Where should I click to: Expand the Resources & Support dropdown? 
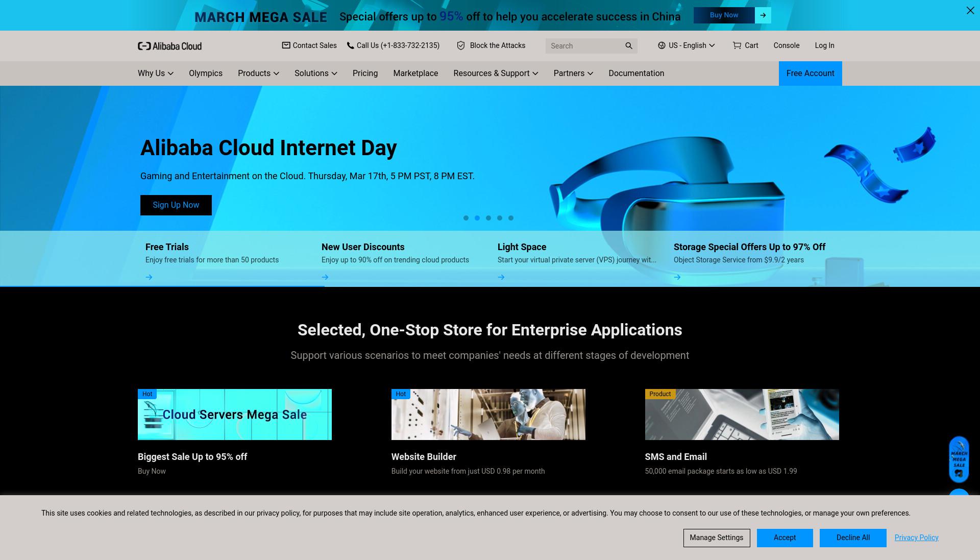tap(496, 74)
